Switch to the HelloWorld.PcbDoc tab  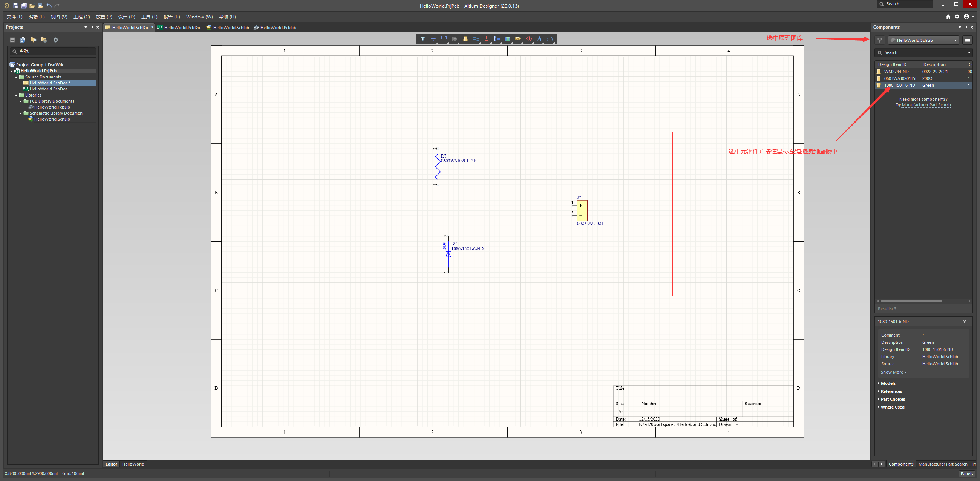coord(179,28)
